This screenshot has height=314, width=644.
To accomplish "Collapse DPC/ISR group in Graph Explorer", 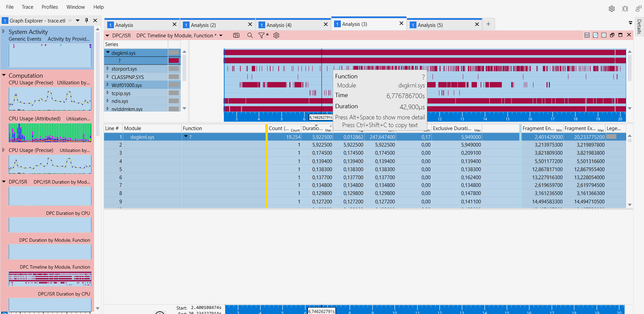I will 4,182.
